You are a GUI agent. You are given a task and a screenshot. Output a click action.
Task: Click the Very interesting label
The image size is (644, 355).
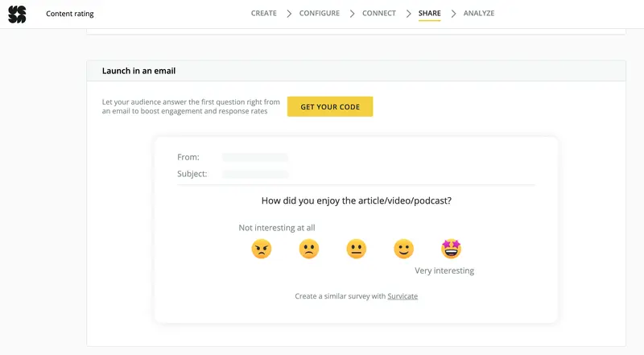click(x=444, y=270)
